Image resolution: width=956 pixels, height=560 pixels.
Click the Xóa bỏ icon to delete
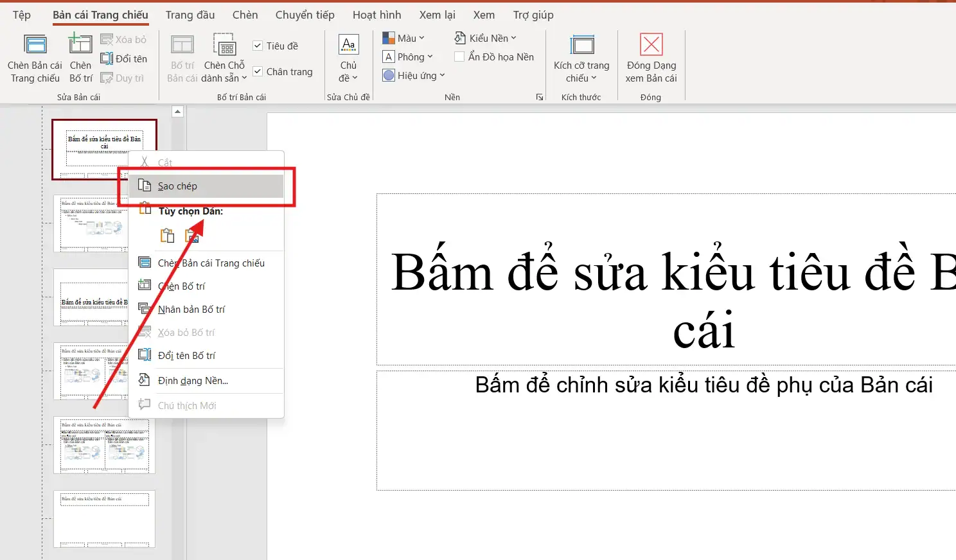pyautogui.click(x=123, y=39)
